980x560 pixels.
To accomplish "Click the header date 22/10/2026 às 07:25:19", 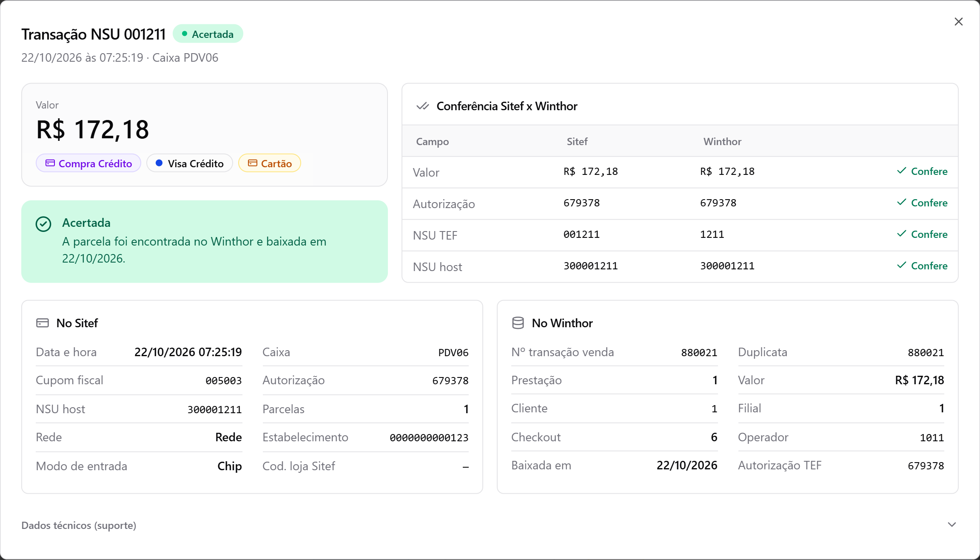I will pyautogui.click(x=82, y=58).
